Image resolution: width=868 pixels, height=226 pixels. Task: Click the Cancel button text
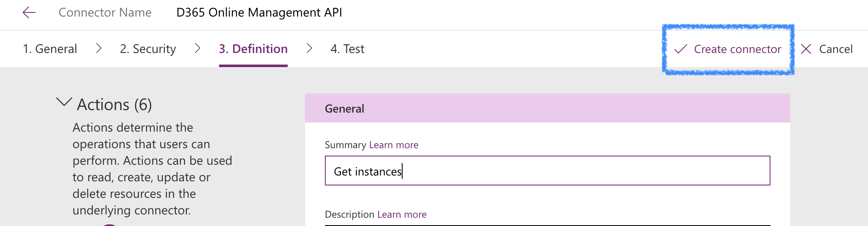coord(835,49)
